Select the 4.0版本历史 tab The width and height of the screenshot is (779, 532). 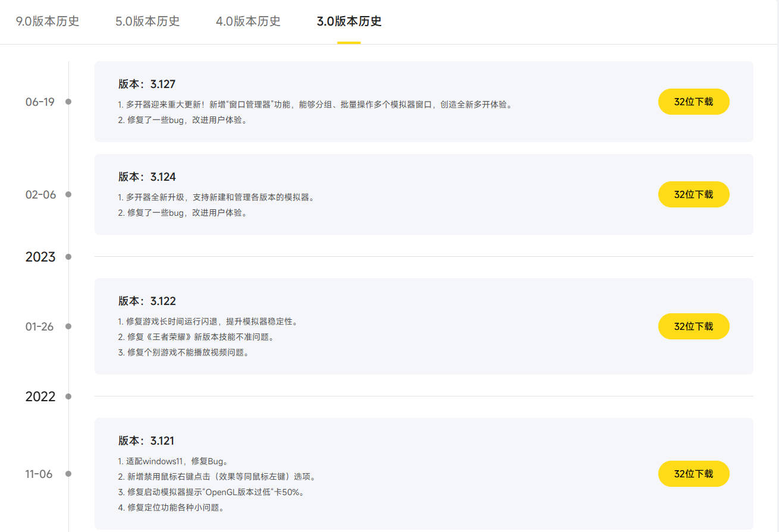[x=247, y=20]
